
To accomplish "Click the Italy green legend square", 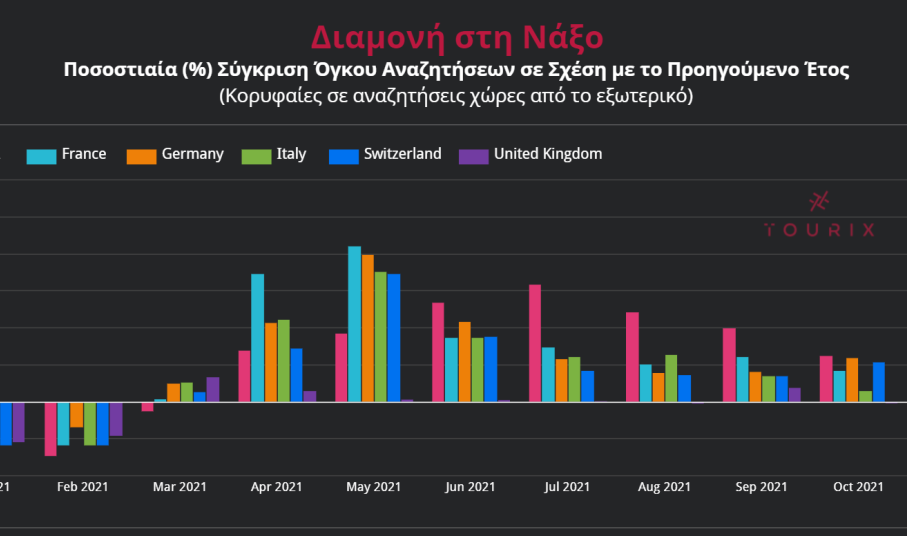I will click(x=256, y=155).
